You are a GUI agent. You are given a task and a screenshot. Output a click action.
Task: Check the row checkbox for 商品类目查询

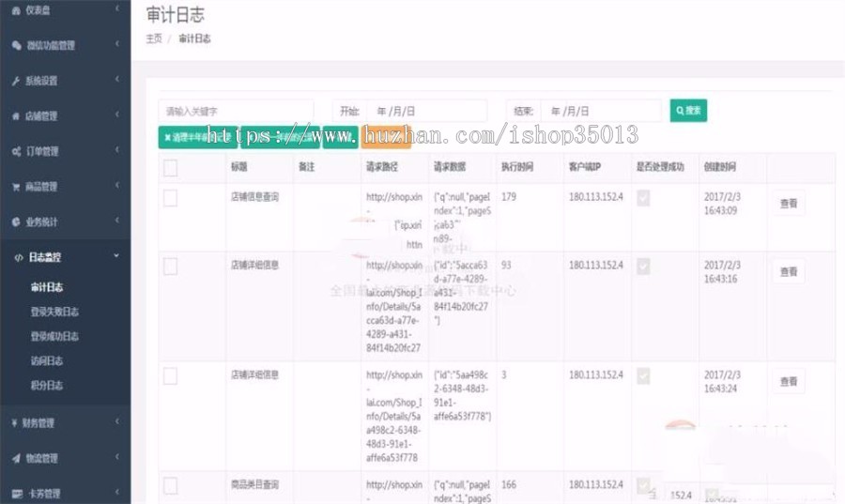(170, 485)
